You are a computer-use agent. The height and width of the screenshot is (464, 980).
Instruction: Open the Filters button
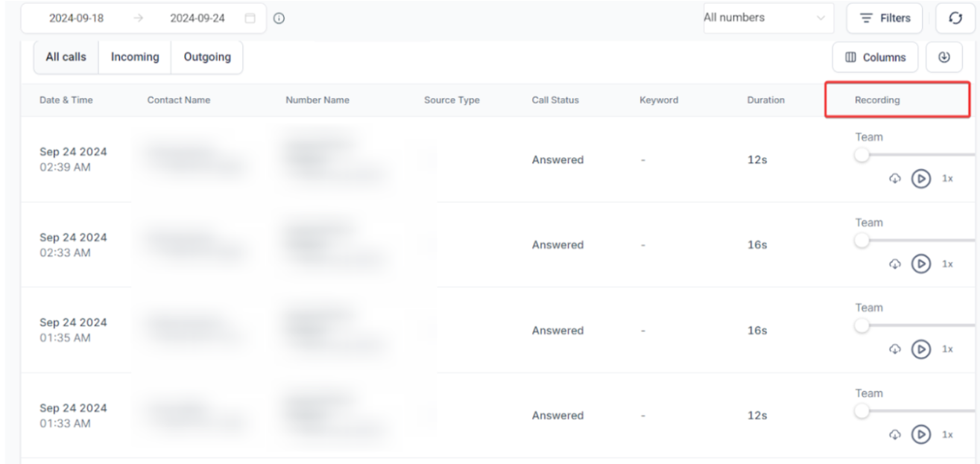tap(885, 19)
